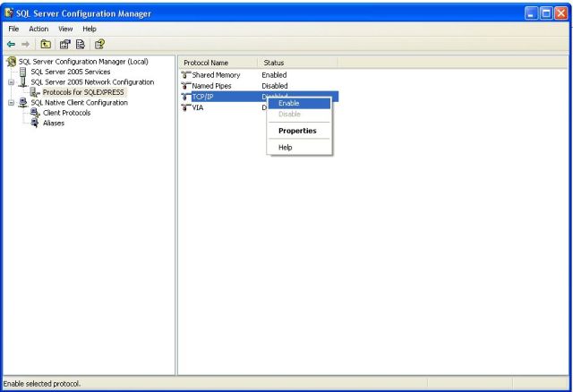Select the Shared Memory protocol row
Screen dimensions: 573x392
tap(260, 75)
